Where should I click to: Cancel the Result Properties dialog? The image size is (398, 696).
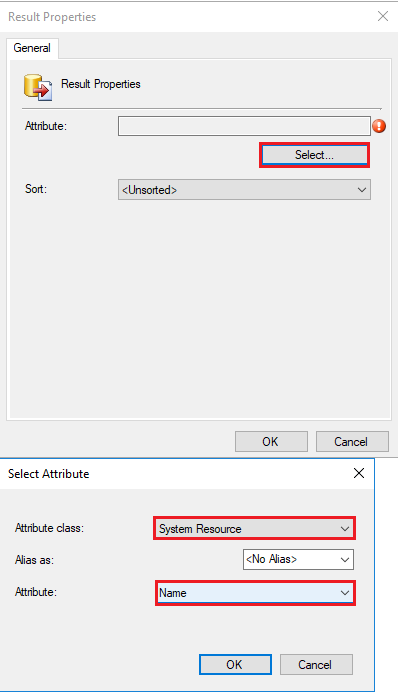[x=352, y=442]
